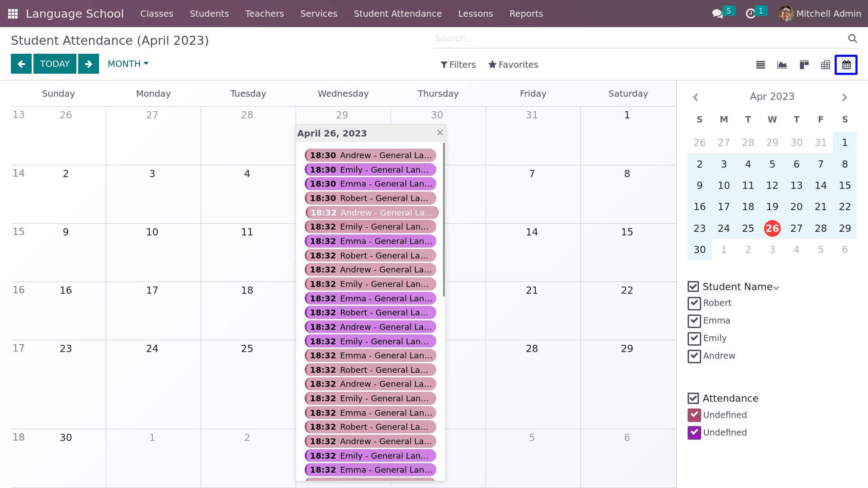Image resolution: width=868 pixels, height=488 pixels.
Task: Uncheck the Robert student checkbox
Action: click(x=694, y=303)
